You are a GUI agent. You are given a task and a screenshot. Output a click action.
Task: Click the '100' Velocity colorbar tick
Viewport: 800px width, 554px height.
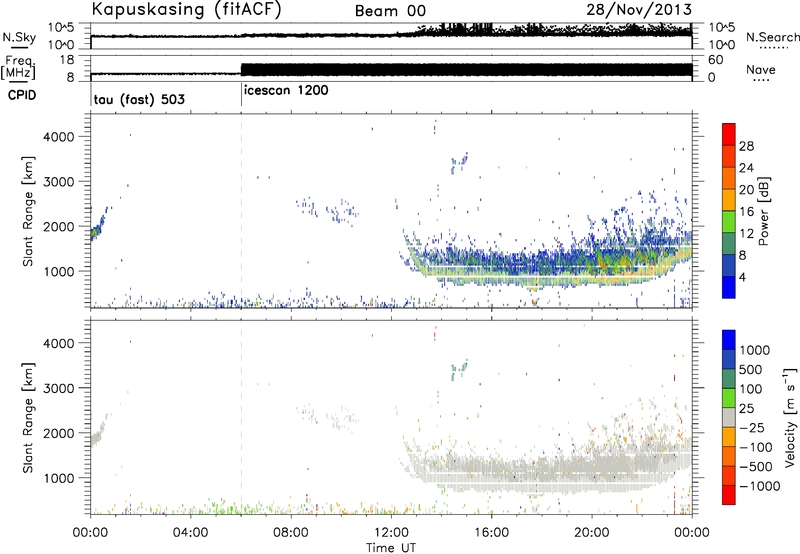pos(750,389)
